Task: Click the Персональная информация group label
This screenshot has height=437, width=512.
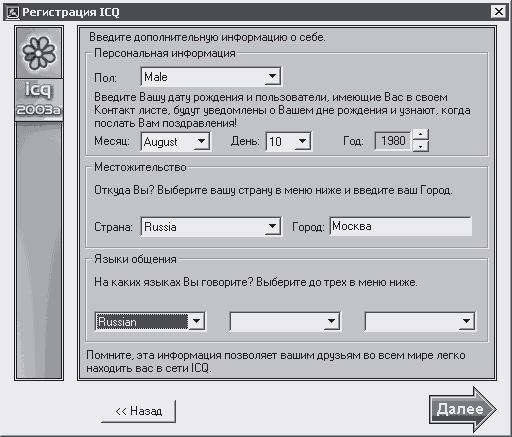Action: click(165, 53)
